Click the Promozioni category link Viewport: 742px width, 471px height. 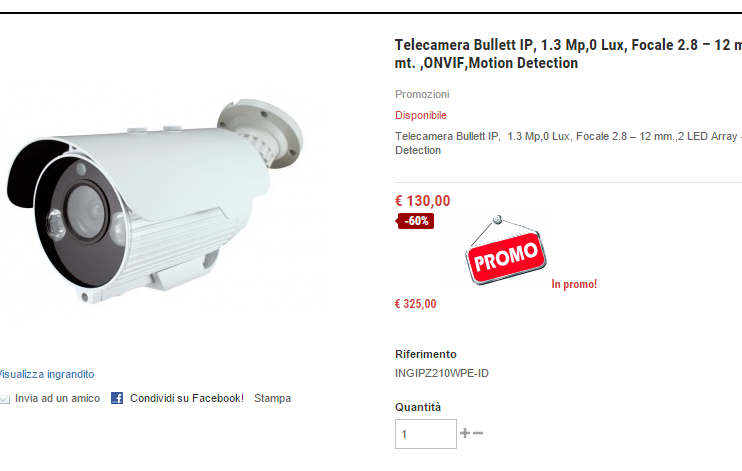(422, 94)
